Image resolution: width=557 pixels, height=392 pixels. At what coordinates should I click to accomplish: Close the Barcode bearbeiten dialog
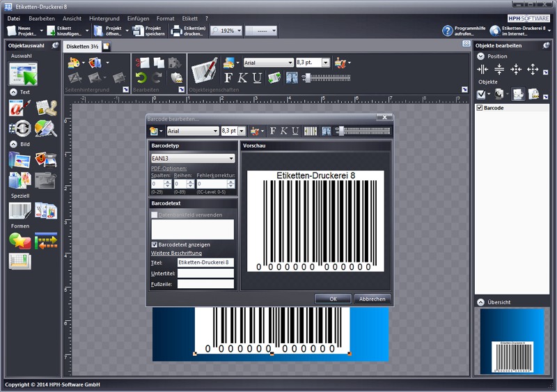pos(384,117)
